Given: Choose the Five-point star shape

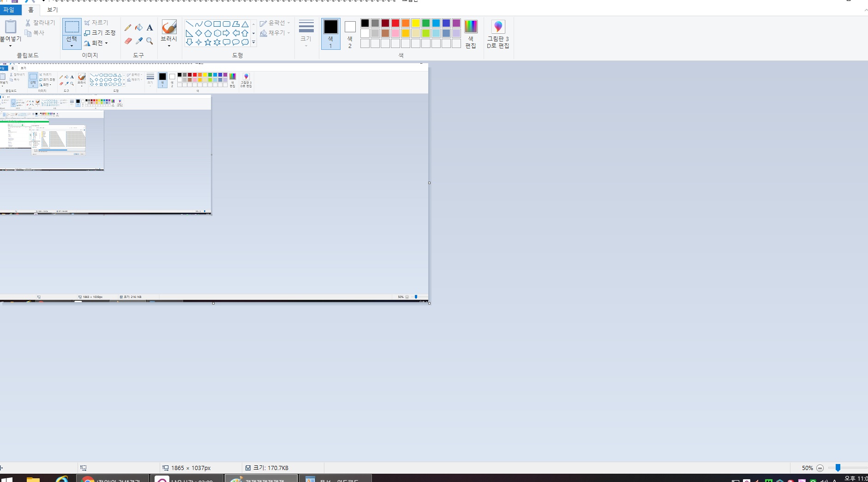Looking at the screenshot, I should pos(208,42).
